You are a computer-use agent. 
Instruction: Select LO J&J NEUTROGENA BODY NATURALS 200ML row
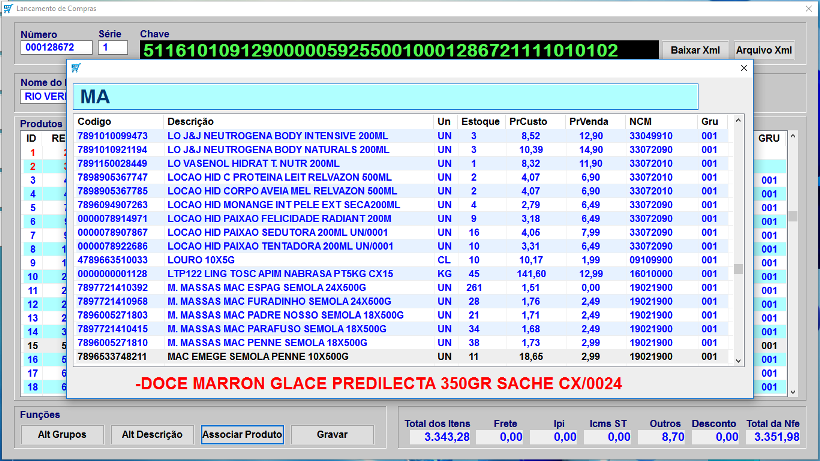(401, 149)
